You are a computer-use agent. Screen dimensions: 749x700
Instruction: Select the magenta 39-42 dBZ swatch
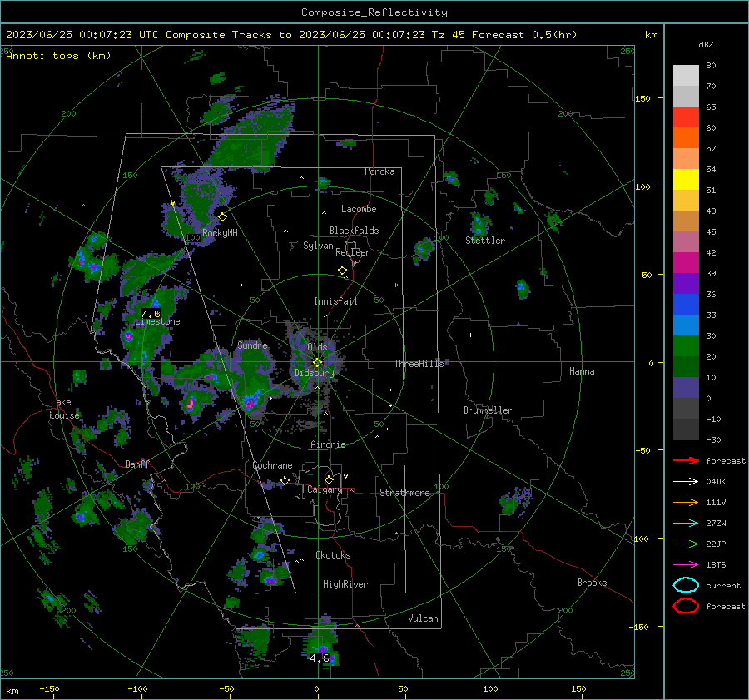(x=686, y=262)
